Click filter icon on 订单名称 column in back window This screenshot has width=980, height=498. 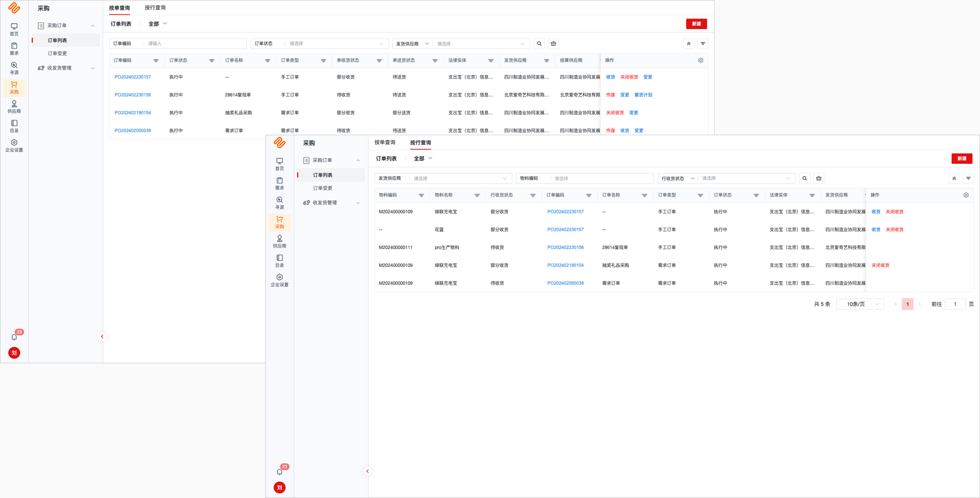(267, 61)
